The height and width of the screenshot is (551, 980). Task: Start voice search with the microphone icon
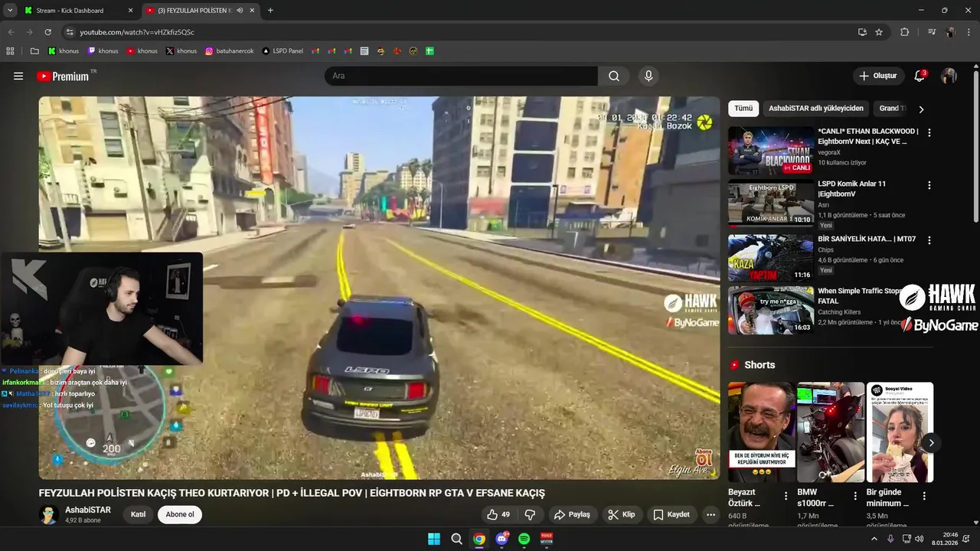coord(648,76)
